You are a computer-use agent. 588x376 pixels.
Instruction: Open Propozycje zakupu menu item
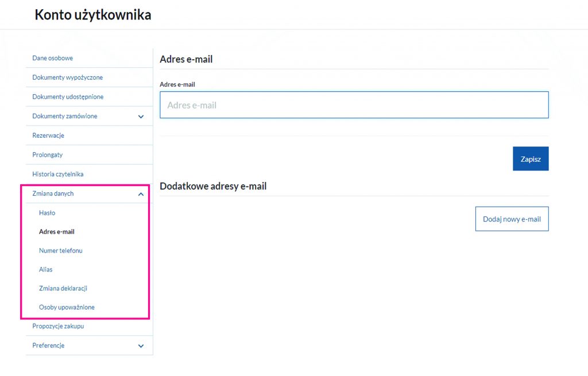[x=58, y=327]
